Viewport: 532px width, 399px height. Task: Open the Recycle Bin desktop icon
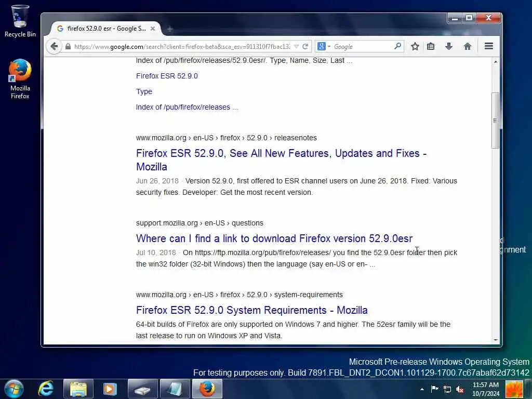coord(20,21)
